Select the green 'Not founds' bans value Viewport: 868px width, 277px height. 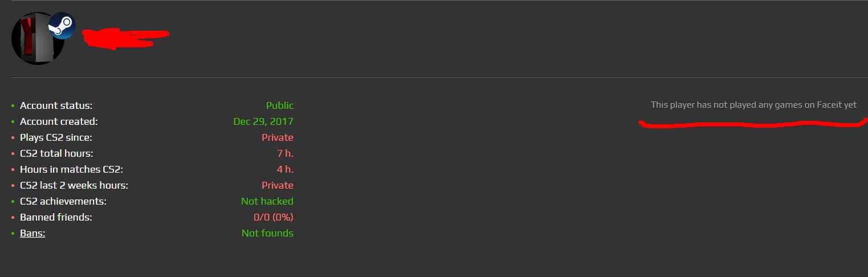point(267,233)
